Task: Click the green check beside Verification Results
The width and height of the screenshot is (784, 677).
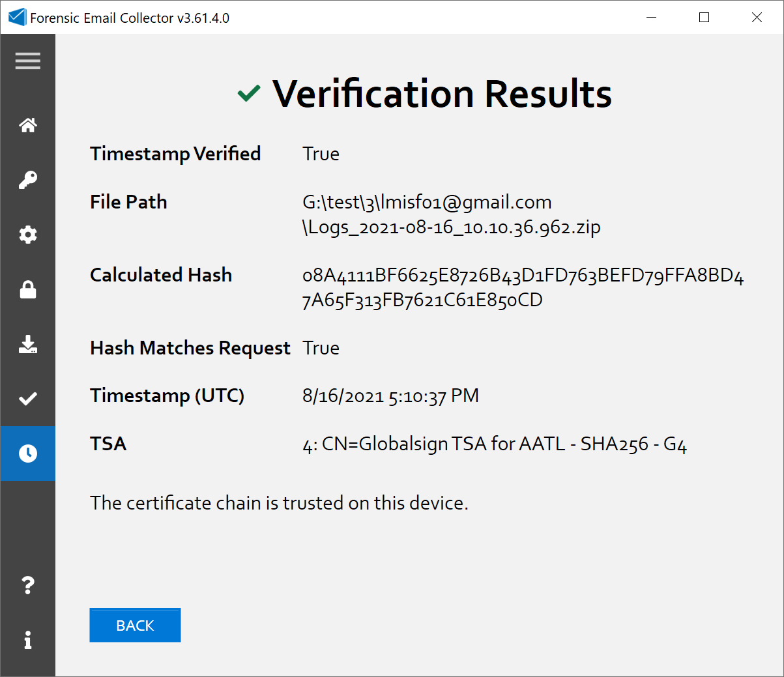Action: pyautogui.click(x=249, y=94)
